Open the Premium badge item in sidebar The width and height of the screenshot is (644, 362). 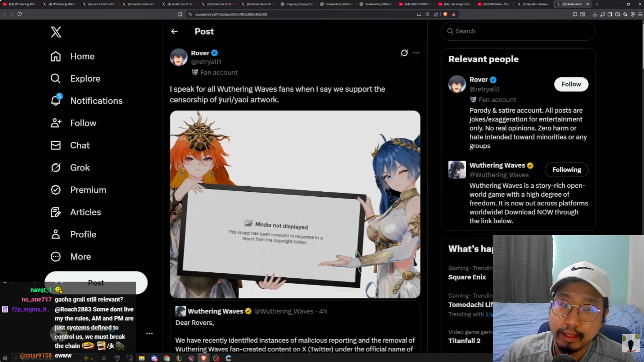pyautogui.click(x=55, y=189)
